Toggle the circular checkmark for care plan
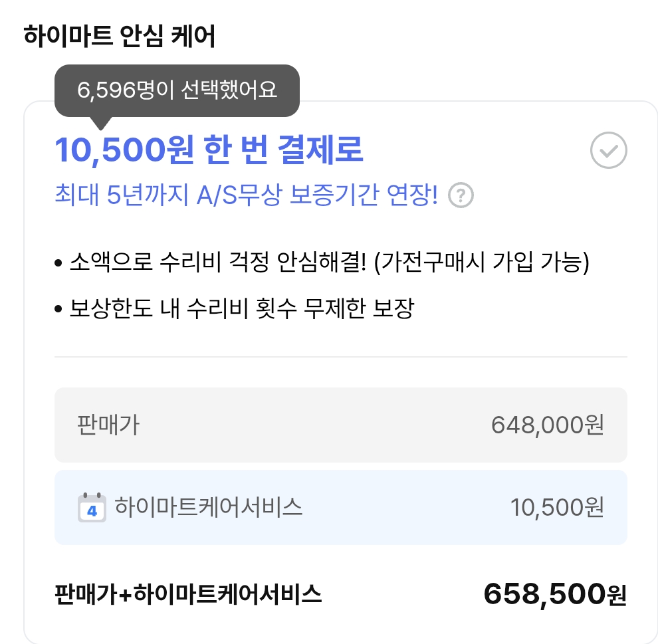This screenshot has width=658, height=644. (608, 152)
